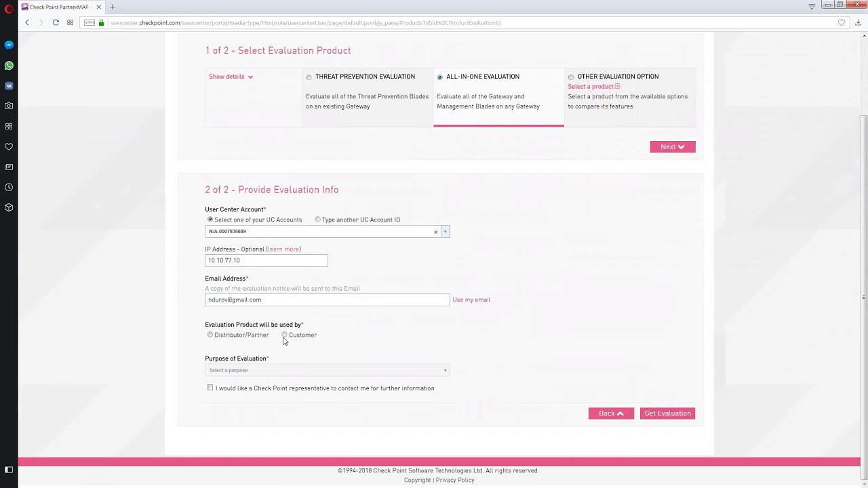
Task: Click the VPN badge in address bar
Action: click(90, 22)
